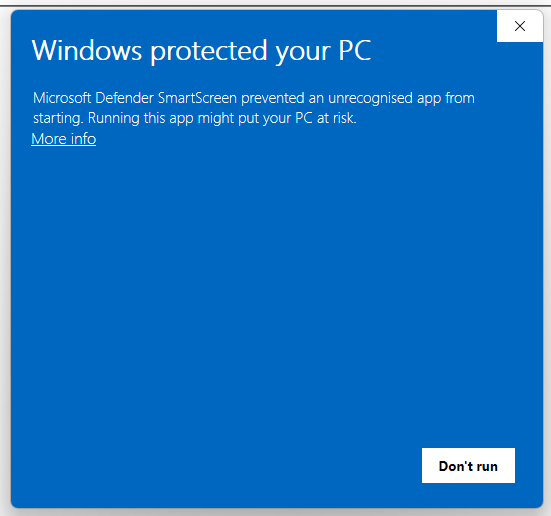Image resolution: width=551 pixels, height=516 pixels.
Task: Select the underlined More info text
Action: point(64,139)
